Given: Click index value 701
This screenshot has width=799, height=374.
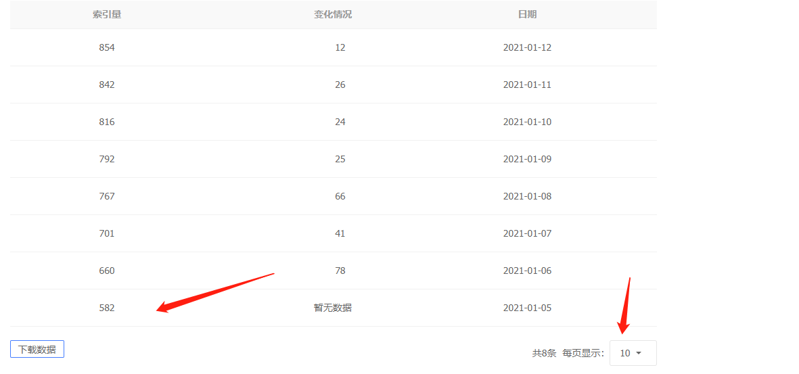Looking at the screenshot, I should [107, 233].
